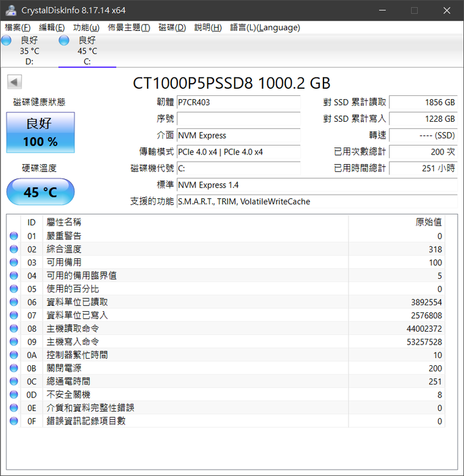The width and height of the screenshot is (464, 476).
Task: Click status dot for attribute 0E 介質和資料完整性錯誤
Action: (x=14, y=408)
